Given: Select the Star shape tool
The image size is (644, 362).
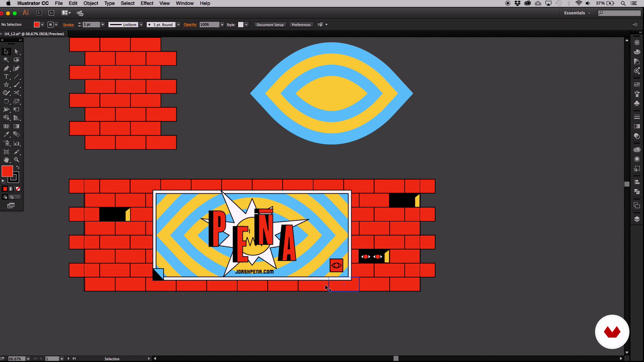Looking at the screenshot, I should [6, 85].
